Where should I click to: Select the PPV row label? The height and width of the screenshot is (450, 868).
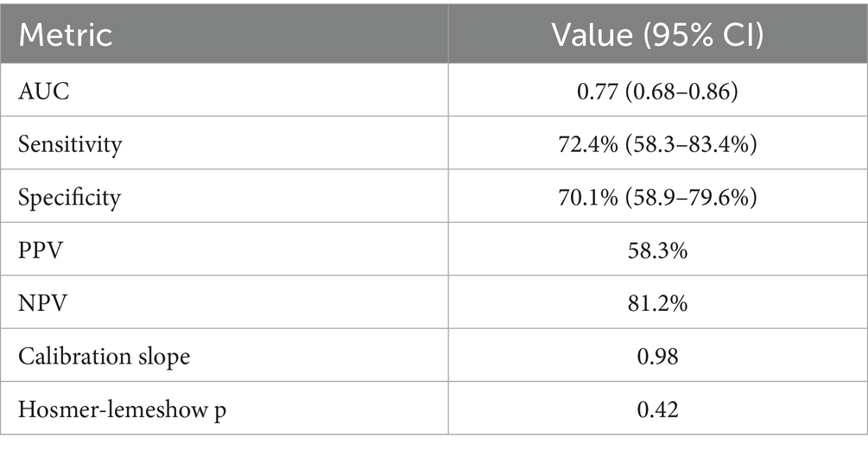pyautogui.click(x=36, y=249)
